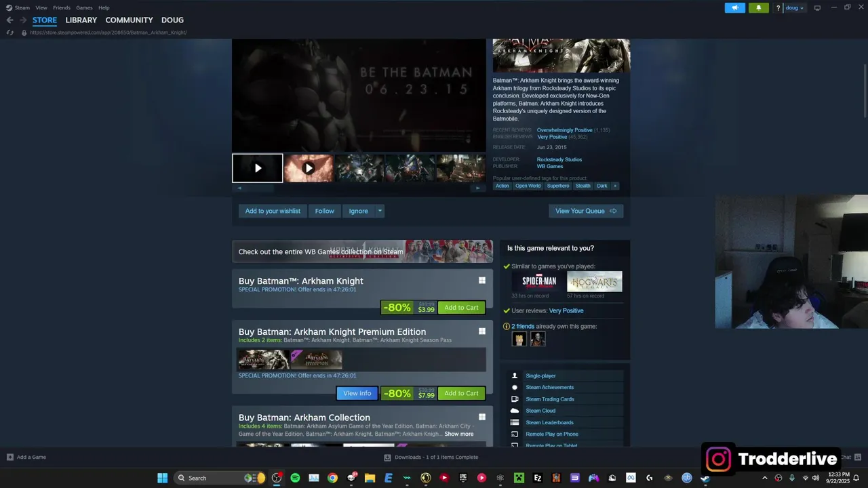Click Show more in Arkham Collection description

pos(459,434)
